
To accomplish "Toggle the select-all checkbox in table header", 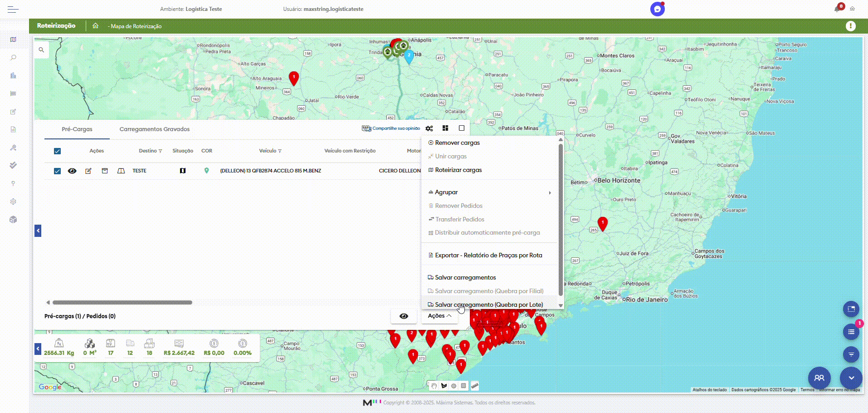I will click(57, 151).
